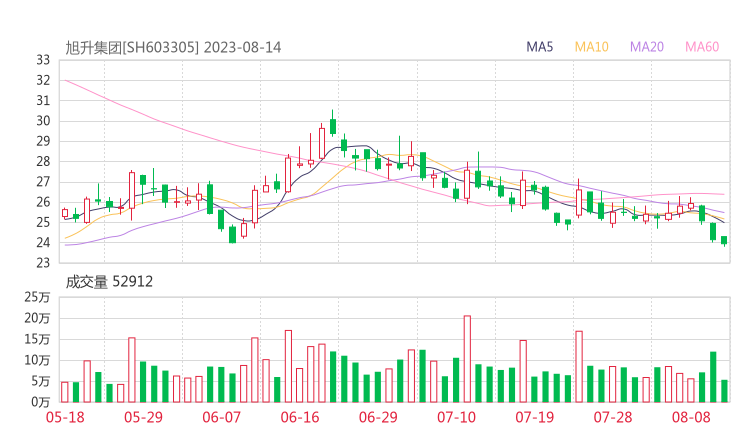
Task: Click the 05-29 date axis label
Action: pyautogui.click(x=143, y=417)
